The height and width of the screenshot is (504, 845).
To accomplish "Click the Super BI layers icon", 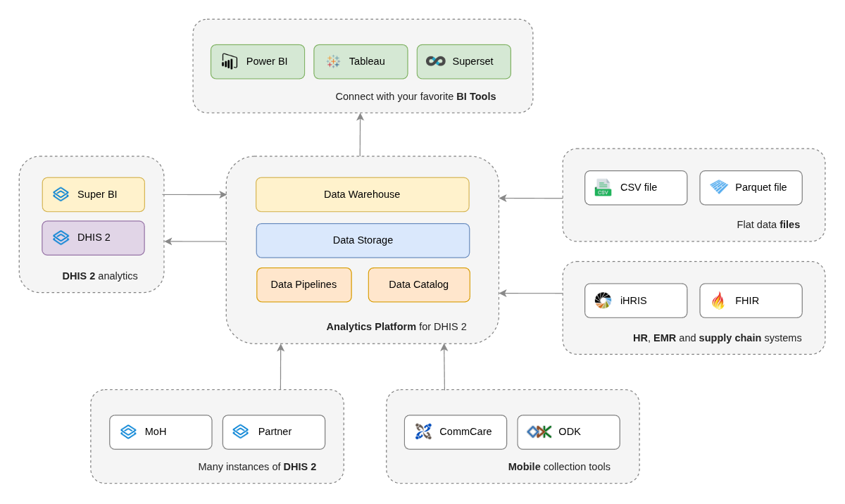I will tap(61, 194).
